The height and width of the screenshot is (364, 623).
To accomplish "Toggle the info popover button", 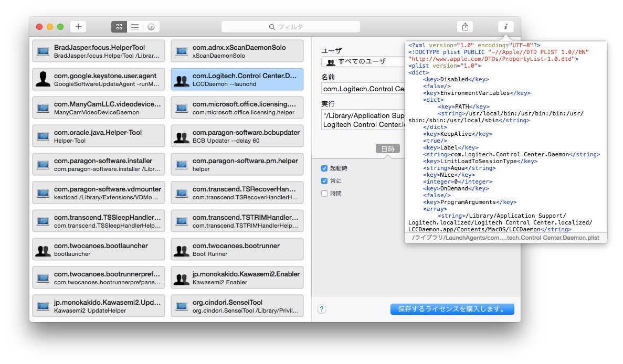I will pos(506,27).
